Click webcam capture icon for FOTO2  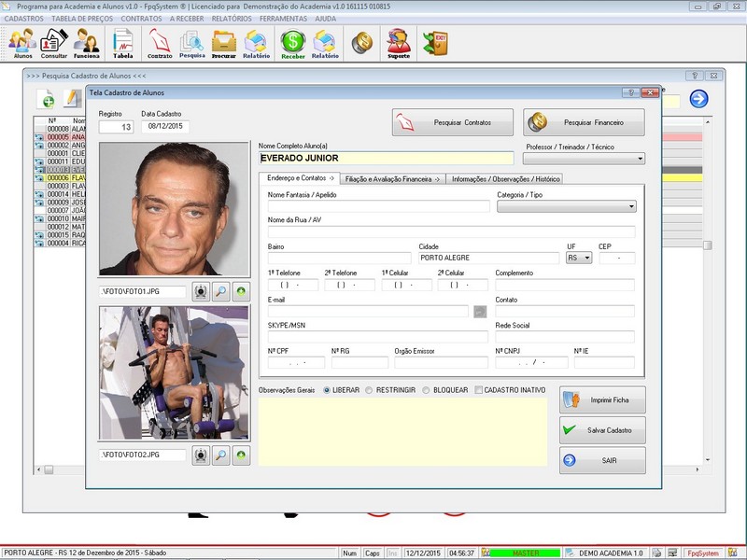pos(201,455)
